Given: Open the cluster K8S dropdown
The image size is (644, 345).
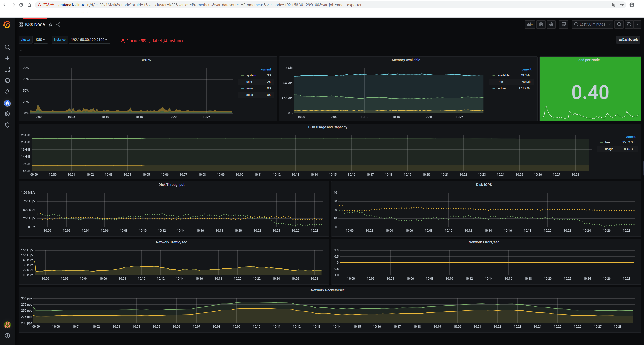Looking at the screenshot, I should pyautogui.click(x=40, y=40).
